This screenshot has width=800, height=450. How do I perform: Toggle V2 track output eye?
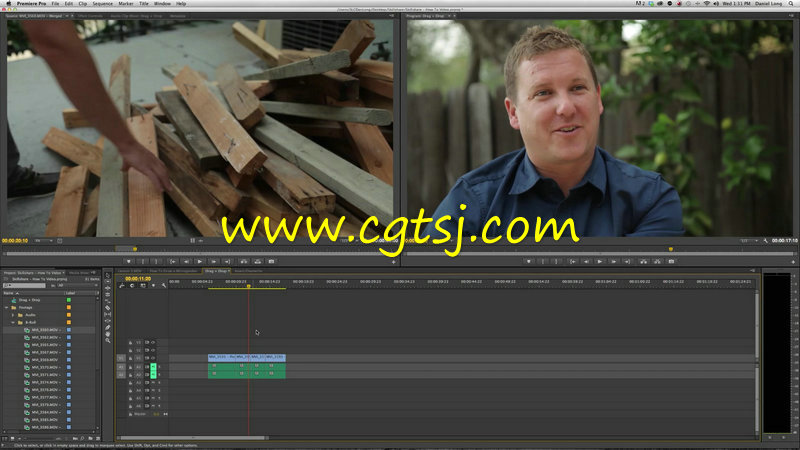coord(153,351)
